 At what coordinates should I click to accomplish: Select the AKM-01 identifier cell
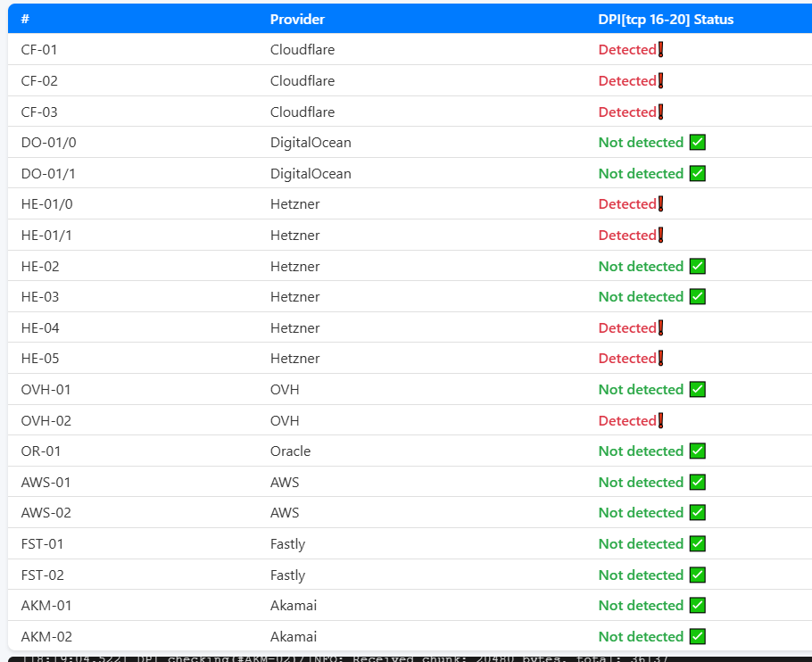point(46,605)
